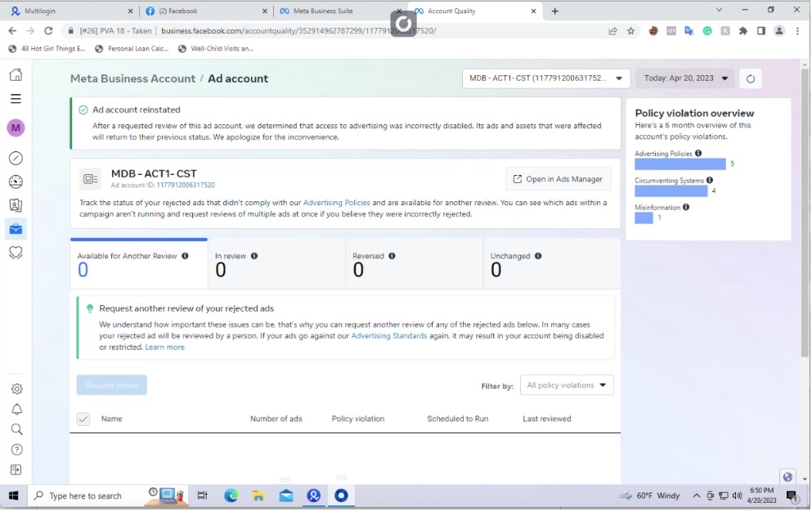The width and height of the screenshot is (812, 511).
Task: Open the notifications bell in sidebar
Action: [x=16, y=410]
